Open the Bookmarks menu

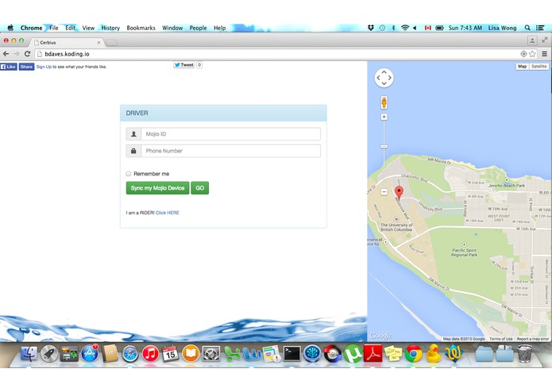141,28
